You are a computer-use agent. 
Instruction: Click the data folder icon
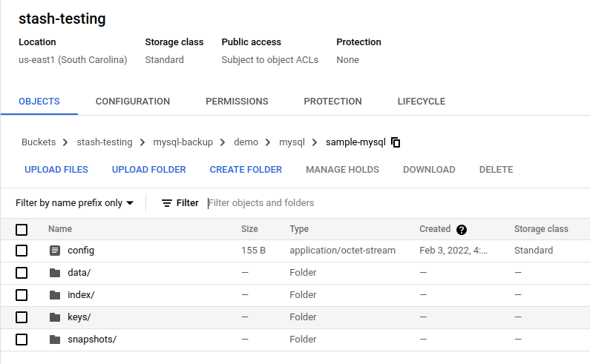(x=55, y=273)
